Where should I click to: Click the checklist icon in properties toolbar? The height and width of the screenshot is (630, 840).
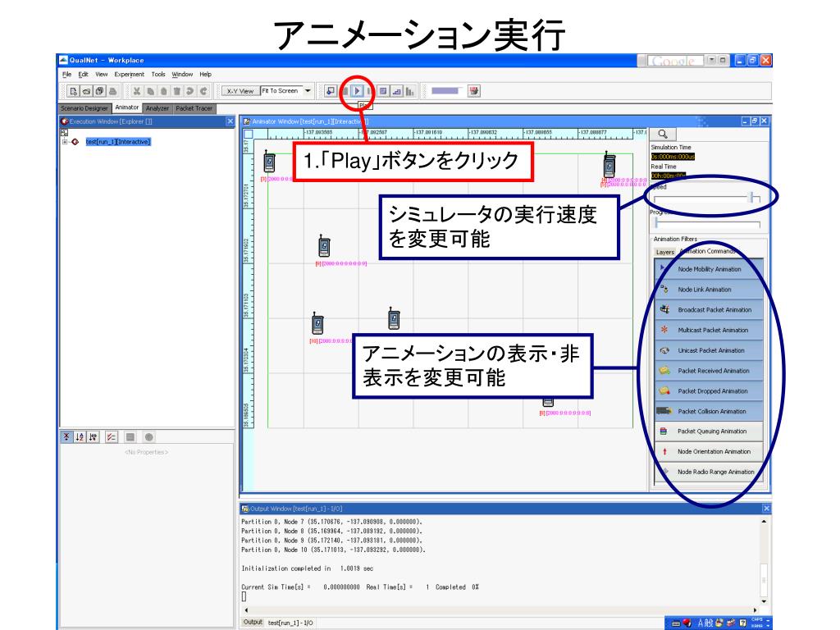pyautogui.click(x=112, y=437)
